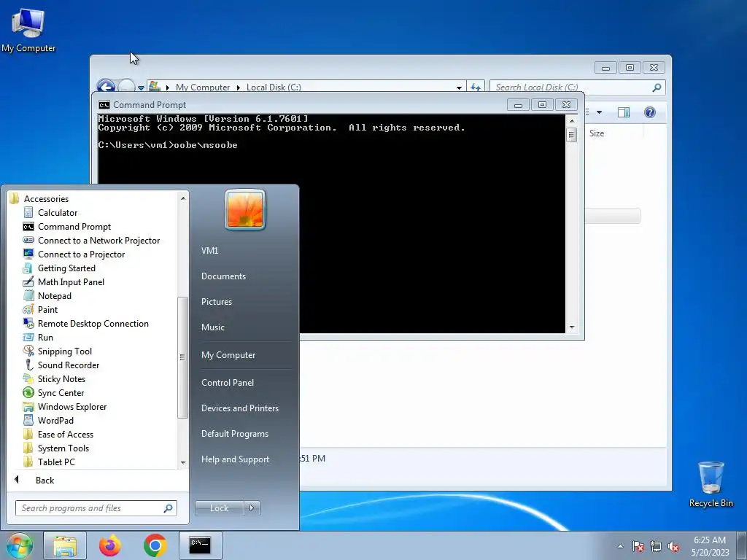Expand the Ease of Access folder

coord(65,435)
